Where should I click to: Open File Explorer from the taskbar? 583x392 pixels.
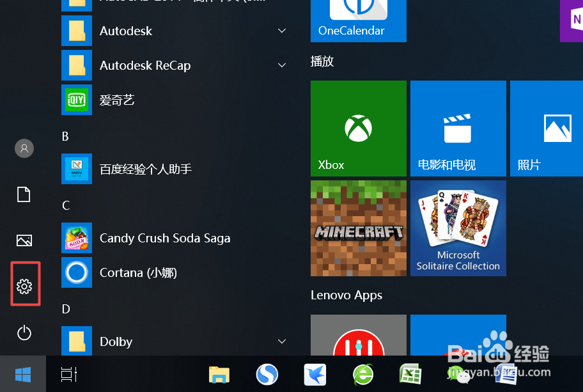coord(219,375)
